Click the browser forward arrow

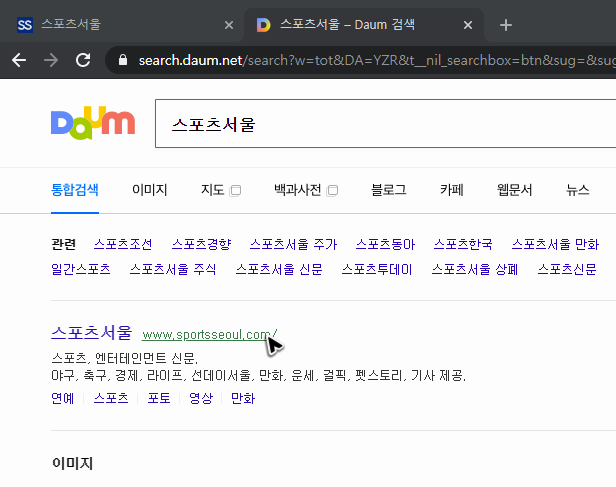coord(51,60)
